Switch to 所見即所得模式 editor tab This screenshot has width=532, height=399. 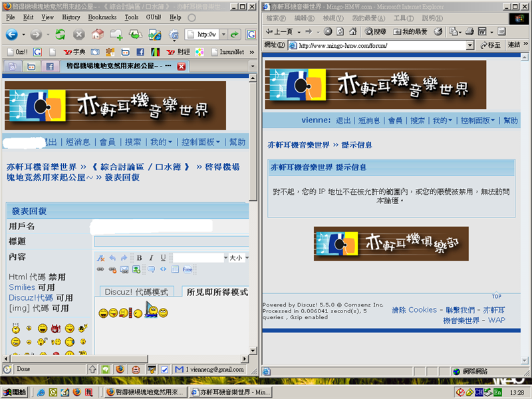pyautogui.click(x=216, y=292)
